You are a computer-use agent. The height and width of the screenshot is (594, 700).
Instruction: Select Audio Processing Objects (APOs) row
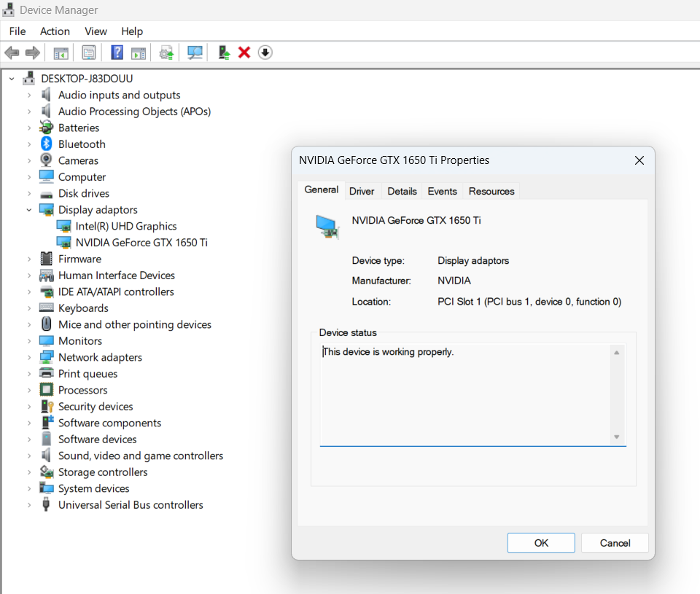[x=134, y=111]
